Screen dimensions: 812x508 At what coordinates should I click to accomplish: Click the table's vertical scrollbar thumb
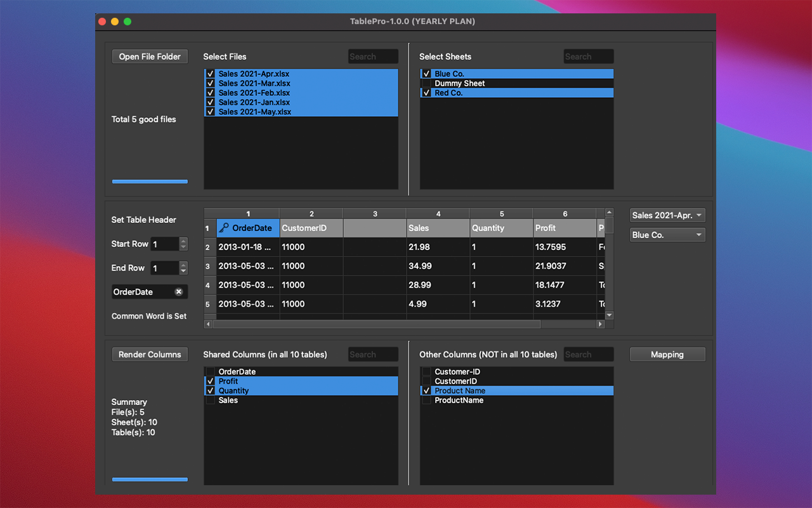pyautogui.click(x=610, y=226)
